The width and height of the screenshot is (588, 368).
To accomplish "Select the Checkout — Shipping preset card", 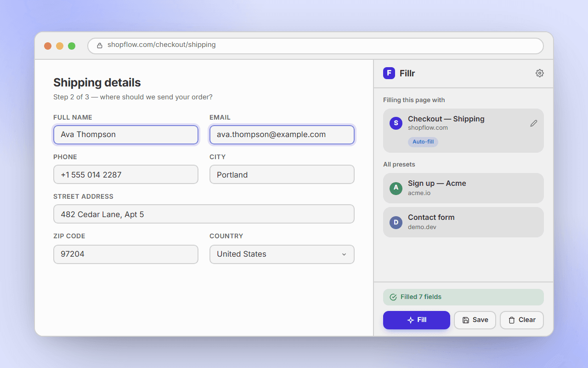I will pyautogui.click(x=464, y=131).
